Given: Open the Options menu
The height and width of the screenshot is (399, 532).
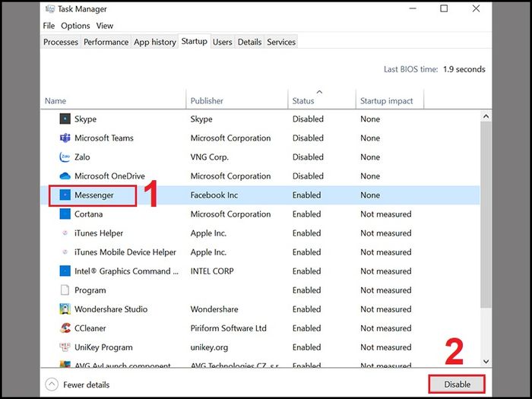Looking at the screenshot, I should coord(75,26).
